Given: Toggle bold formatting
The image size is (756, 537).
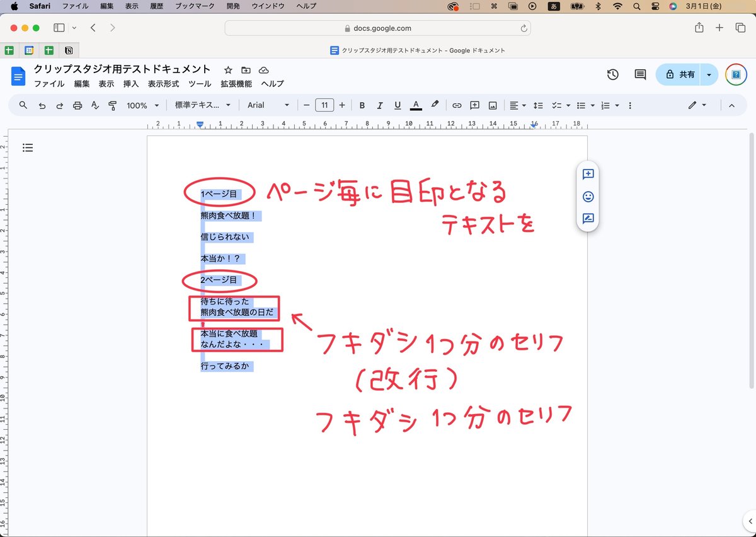Looking at the screenshot, I should coord(362,105).
